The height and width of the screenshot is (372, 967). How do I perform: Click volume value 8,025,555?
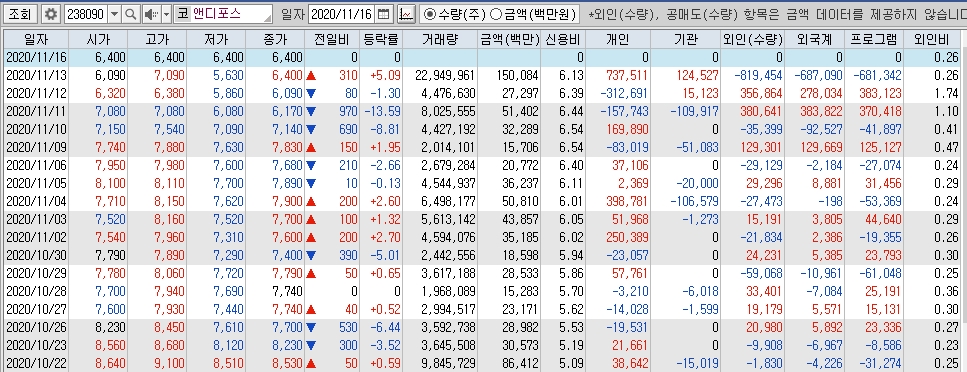tap(448, 112)
